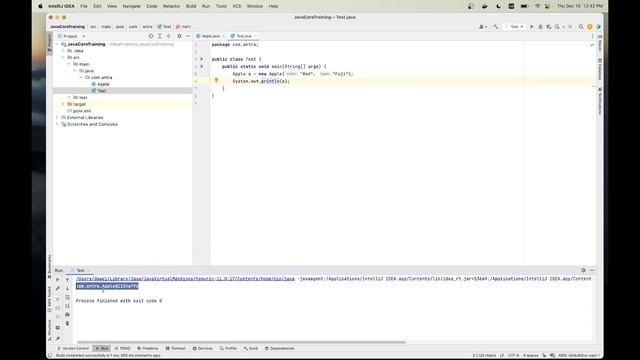Build project using the hammer icon

(496, 27)
